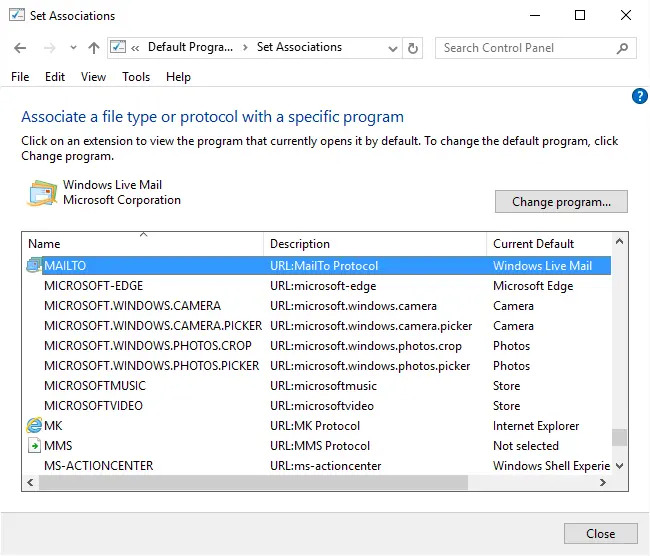
Task: Select the MICROSOFTMUSIC row
Action: [318, 386]
